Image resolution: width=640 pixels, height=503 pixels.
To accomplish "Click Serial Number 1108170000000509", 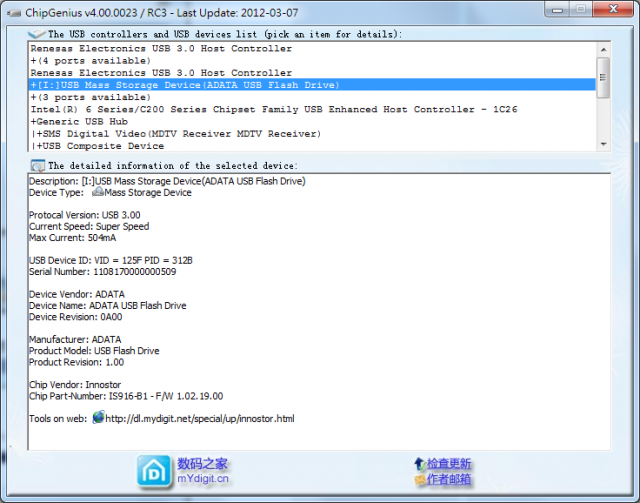I will coord(102,272).
